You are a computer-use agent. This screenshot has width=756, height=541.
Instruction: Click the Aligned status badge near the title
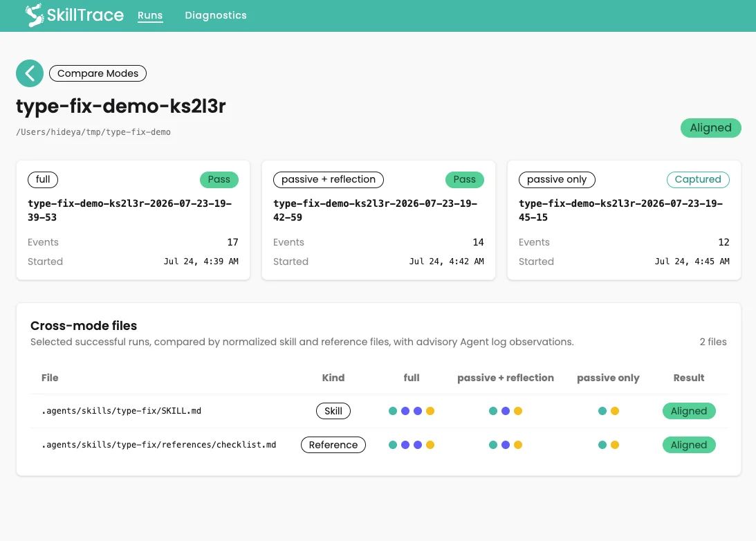710,128
